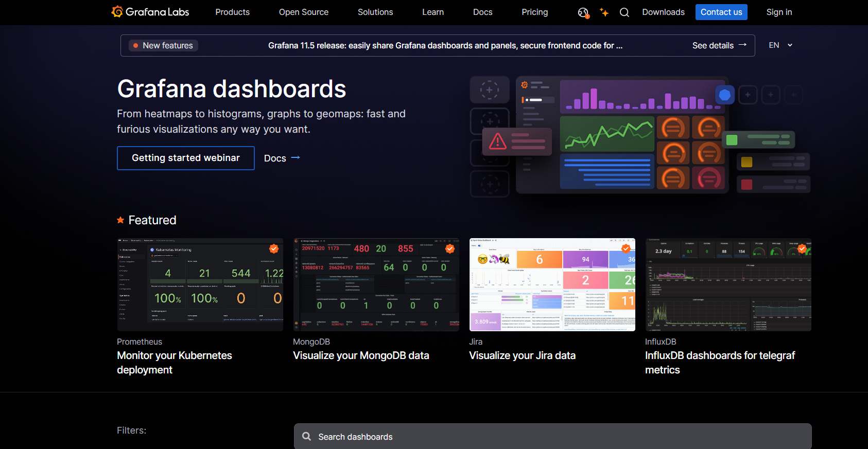Go to Docs in top navigation
Viewport: 868px width, 449px height.
(483, 12)
